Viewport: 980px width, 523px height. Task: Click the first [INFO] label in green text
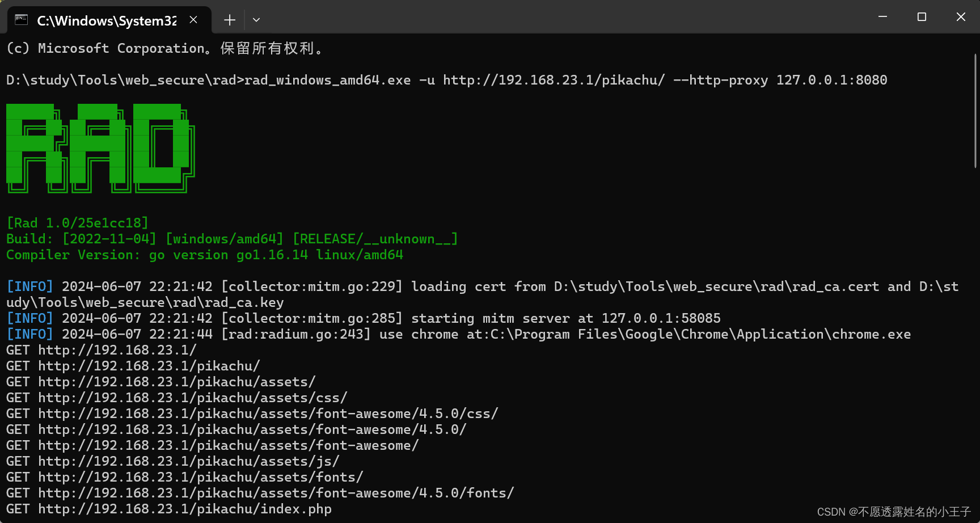29,286
